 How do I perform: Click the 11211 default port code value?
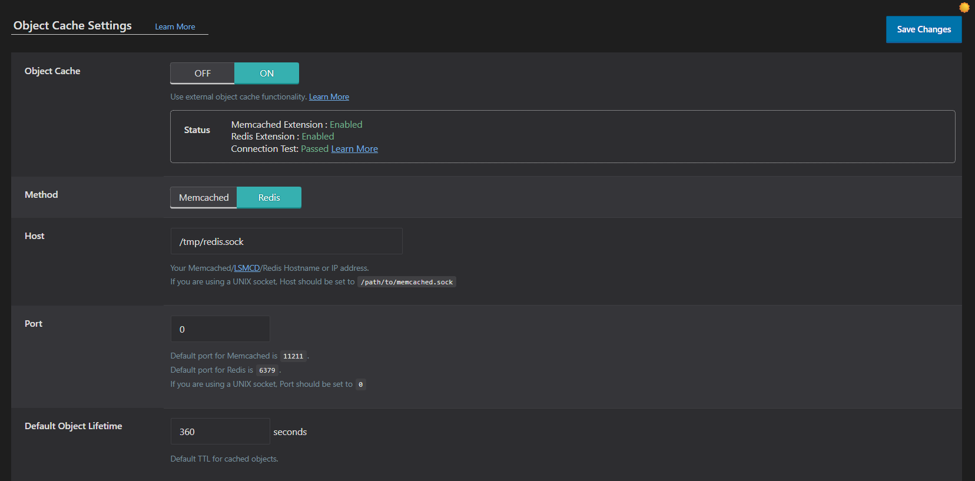pyautogui.click(x=293, y=357)
